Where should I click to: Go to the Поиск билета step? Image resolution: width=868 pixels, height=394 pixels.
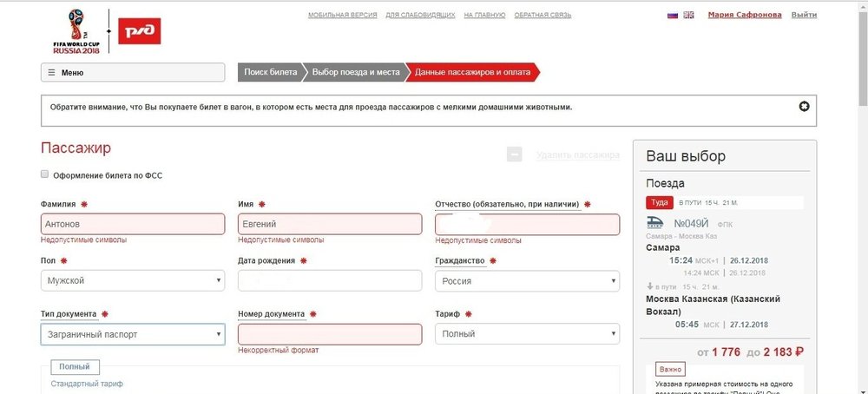point(270,72)
